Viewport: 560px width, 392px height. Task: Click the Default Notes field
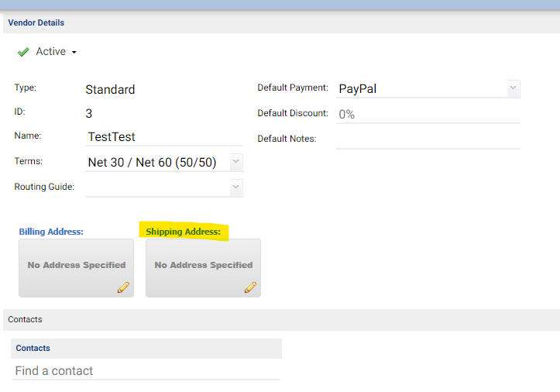(x=428, y=139)
